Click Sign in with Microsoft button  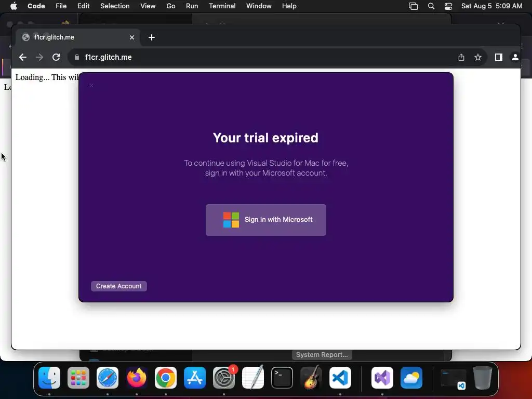tap(265, 220)
